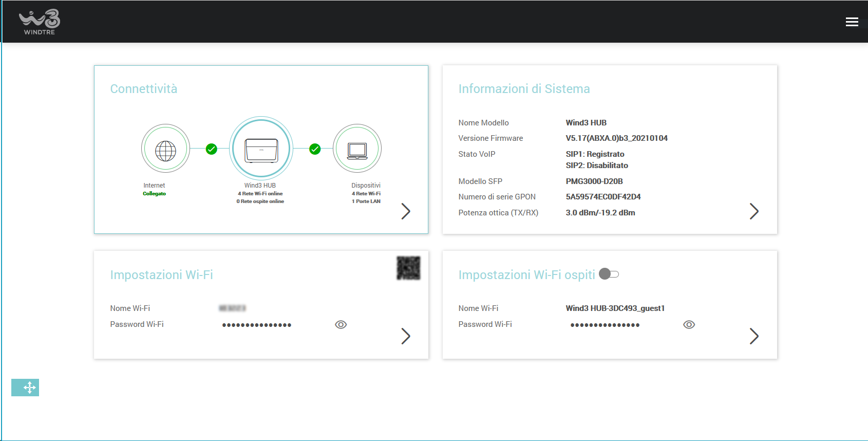Click the 4 Rete Wi-Fi online text
Image resolution: width=868 pixels, height=441 pixels.
pos(260,194)
